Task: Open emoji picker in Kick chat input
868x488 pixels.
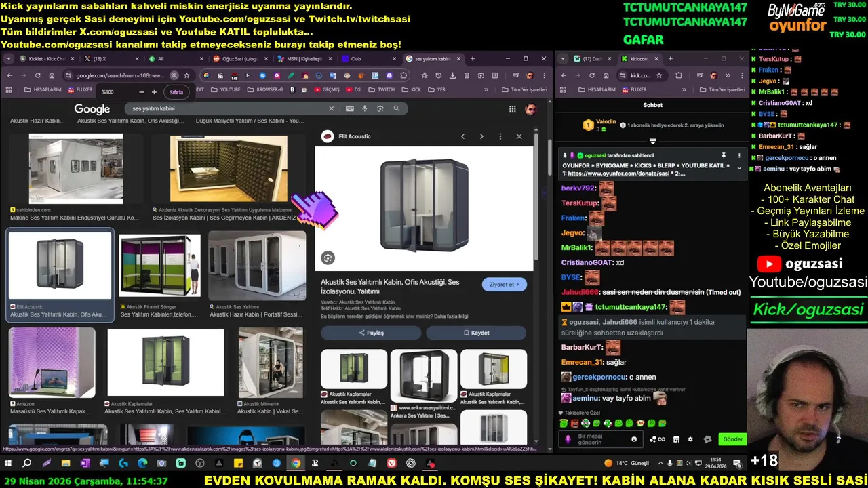Action: point(634,439)
